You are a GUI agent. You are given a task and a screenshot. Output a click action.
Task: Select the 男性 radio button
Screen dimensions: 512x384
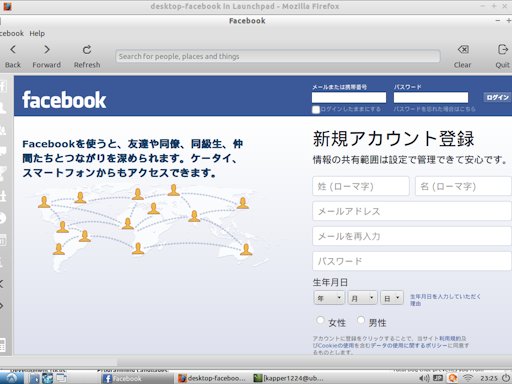pos(361,320)
